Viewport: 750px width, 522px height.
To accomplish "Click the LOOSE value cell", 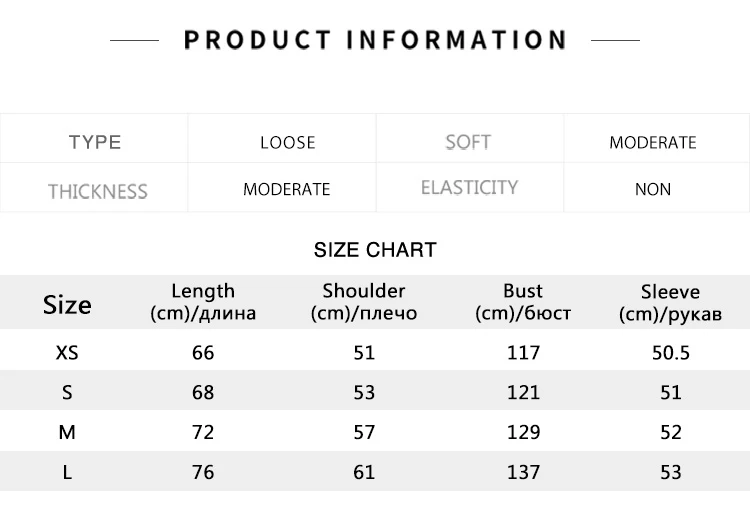I will (287, 143).
